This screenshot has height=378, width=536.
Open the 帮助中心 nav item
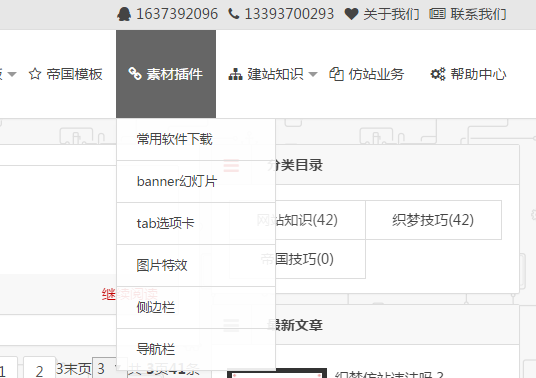(468, 74)
